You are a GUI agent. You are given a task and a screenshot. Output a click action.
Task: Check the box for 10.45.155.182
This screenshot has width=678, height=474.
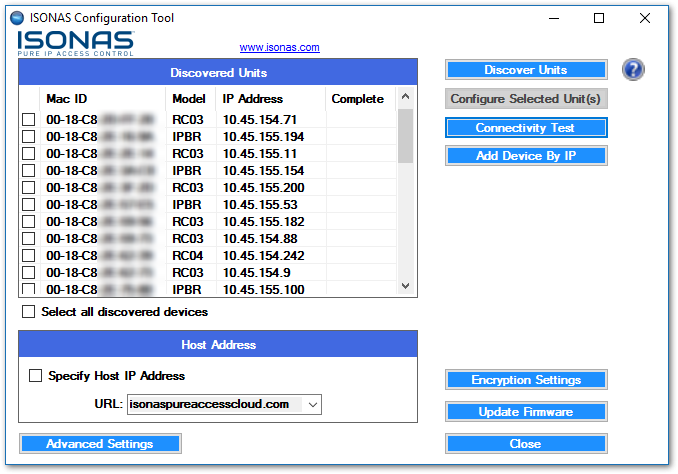coord(29,221)
